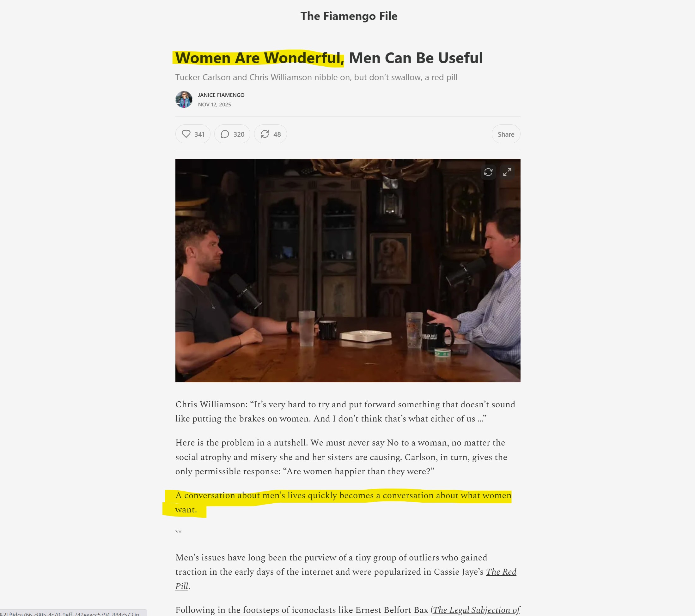Expand the article image to fullscreen
Screen dimensions: 695x616
(507, 172)
